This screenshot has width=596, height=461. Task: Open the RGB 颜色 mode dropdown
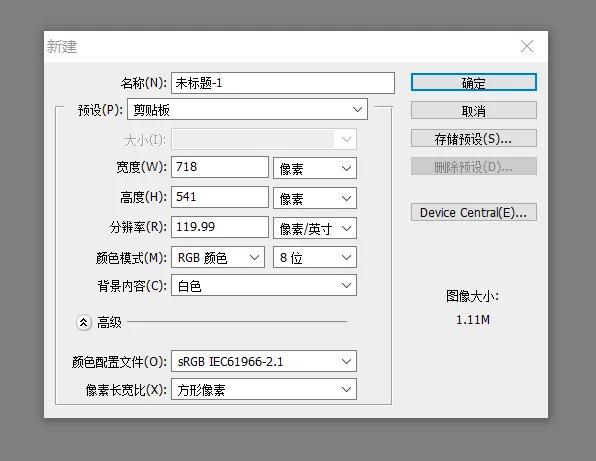pyautogui.click(x=218, y=257)
